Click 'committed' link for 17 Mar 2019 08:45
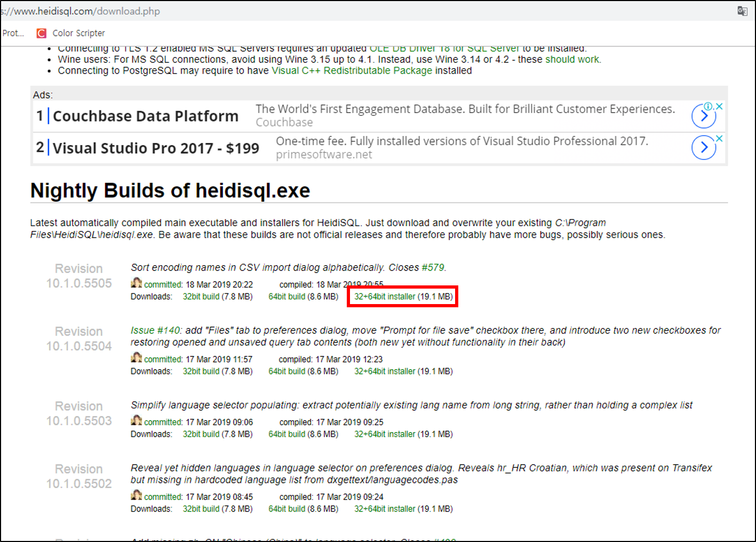756x542 pixels. (x=163, y=497)
